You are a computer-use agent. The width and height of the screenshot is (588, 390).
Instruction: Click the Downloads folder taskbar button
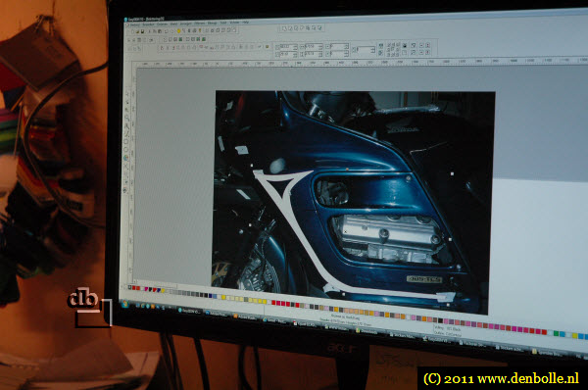pos(366,331)
